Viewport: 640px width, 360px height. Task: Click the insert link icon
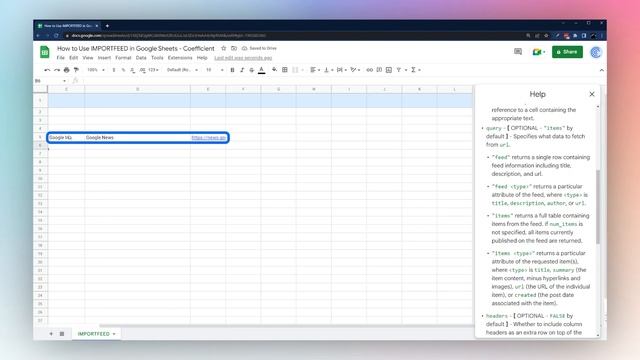(369, 70)
